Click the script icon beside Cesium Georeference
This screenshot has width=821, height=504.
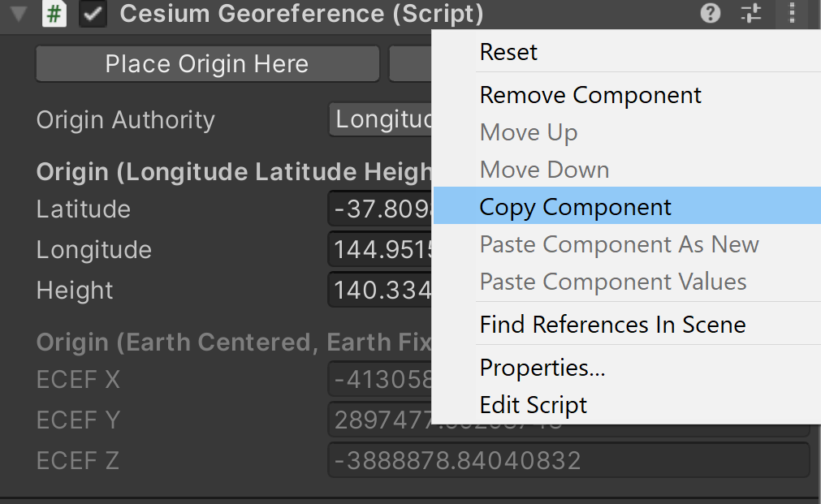coord(53,14)
